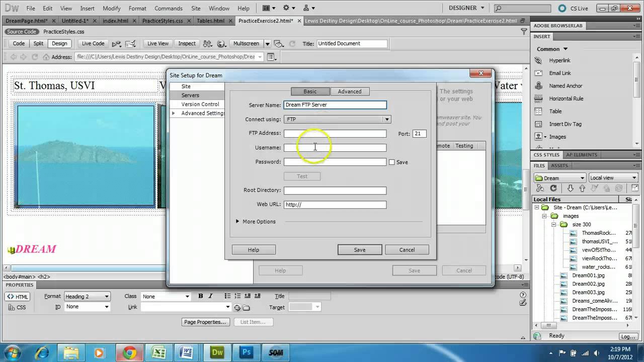Open the Local view dropdown
Screen dimensions: 644x362
point(613,178)
